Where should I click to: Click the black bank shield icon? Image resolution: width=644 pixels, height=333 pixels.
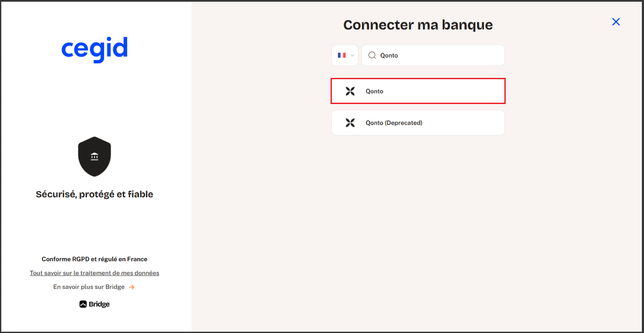click(x=95, y=157)
